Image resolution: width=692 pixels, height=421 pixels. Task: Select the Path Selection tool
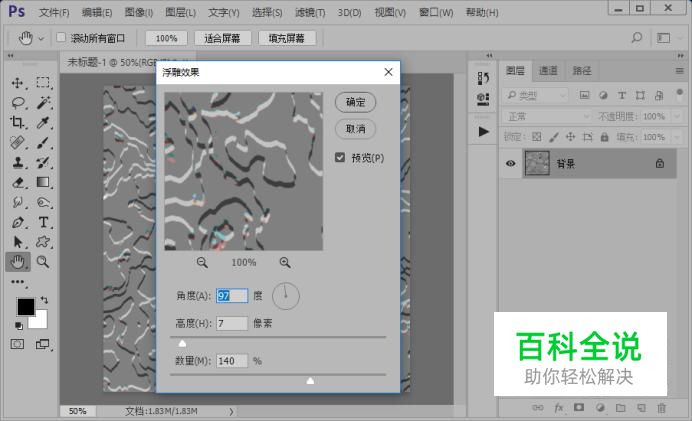(18, 242)
